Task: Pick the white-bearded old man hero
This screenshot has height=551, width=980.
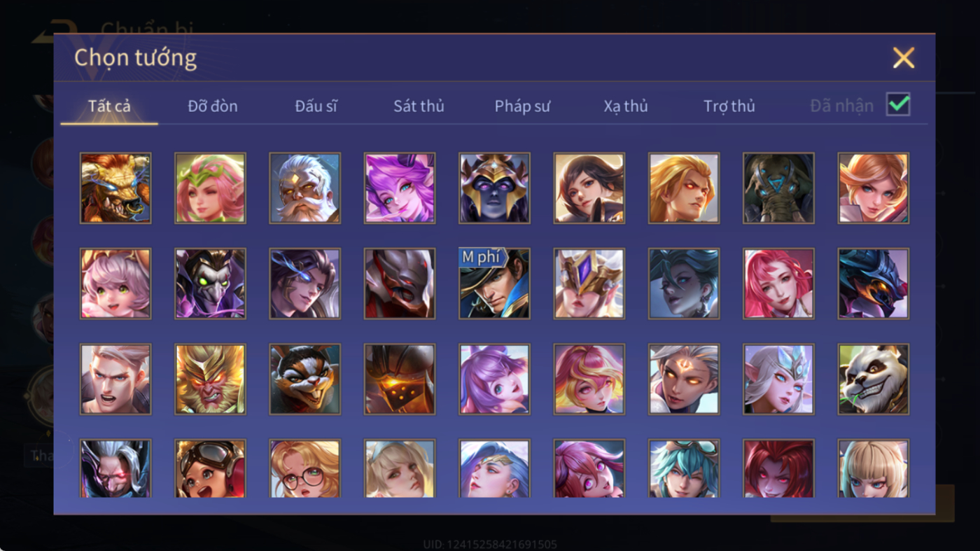Action: [x=304, y=188]
